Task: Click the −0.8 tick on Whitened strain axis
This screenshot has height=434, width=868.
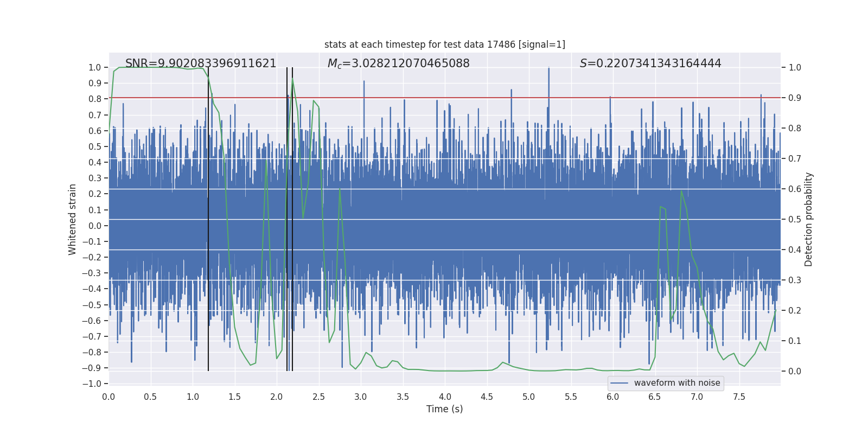Action: tap(92, 352)
